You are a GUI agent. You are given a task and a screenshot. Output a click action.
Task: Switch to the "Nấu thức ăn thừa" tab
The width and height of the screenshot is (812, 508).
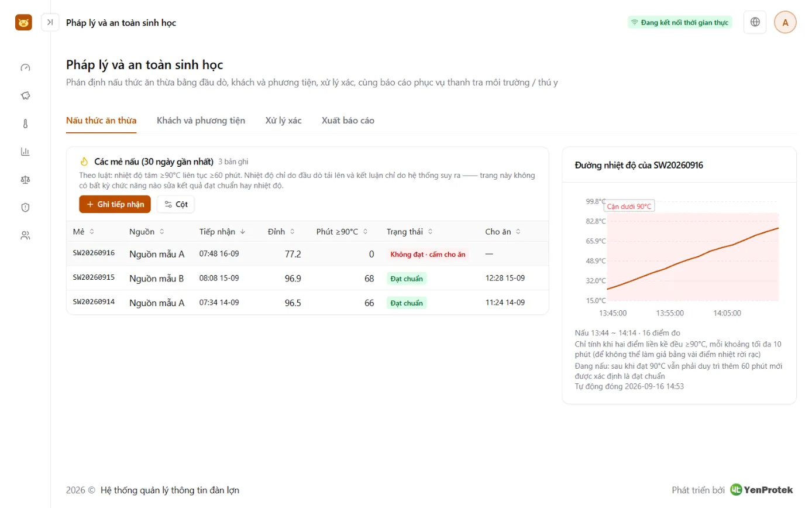pyautogui.click(x=101, y=121)
